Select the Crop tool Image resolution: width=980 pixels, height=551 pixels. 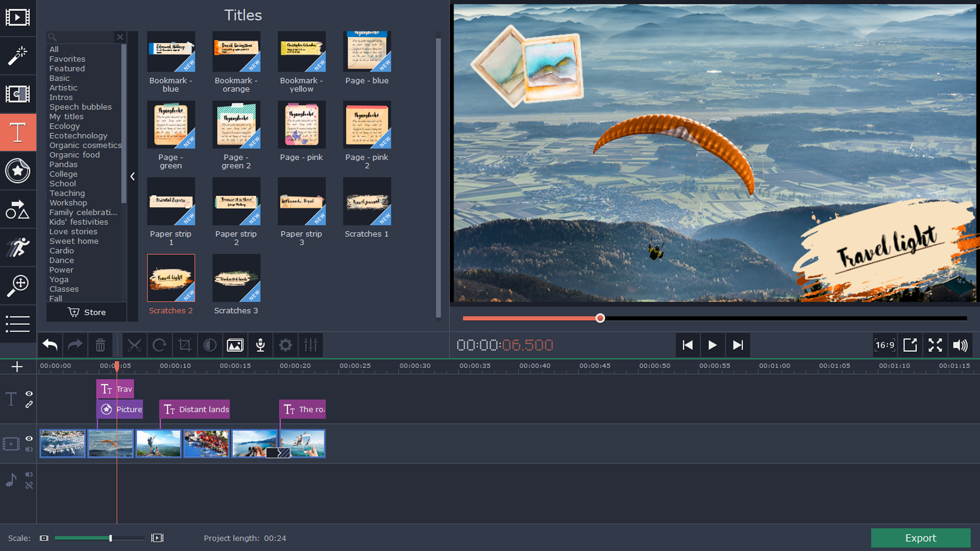[x=185, y=345]
